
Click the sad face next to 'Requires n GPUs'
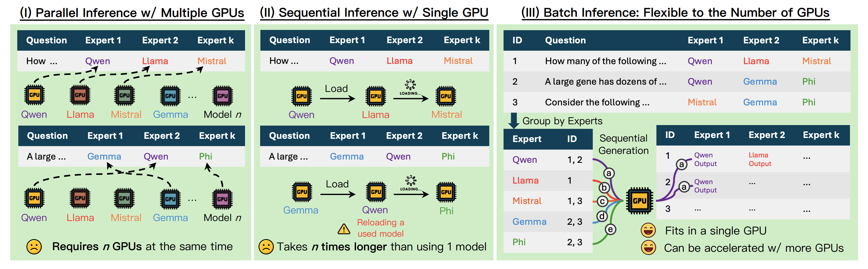(x=34, y=247)
